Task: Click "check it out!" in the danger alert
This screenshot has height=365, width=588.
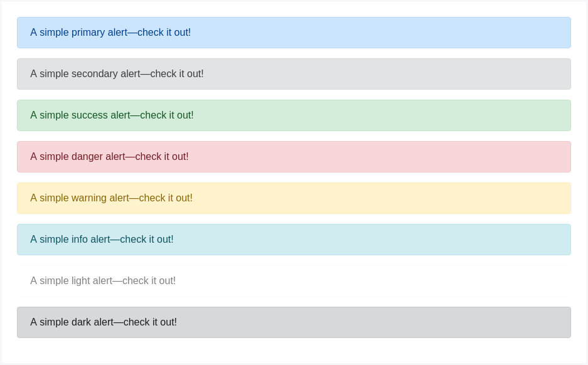Action: click(x=162, y=157)
